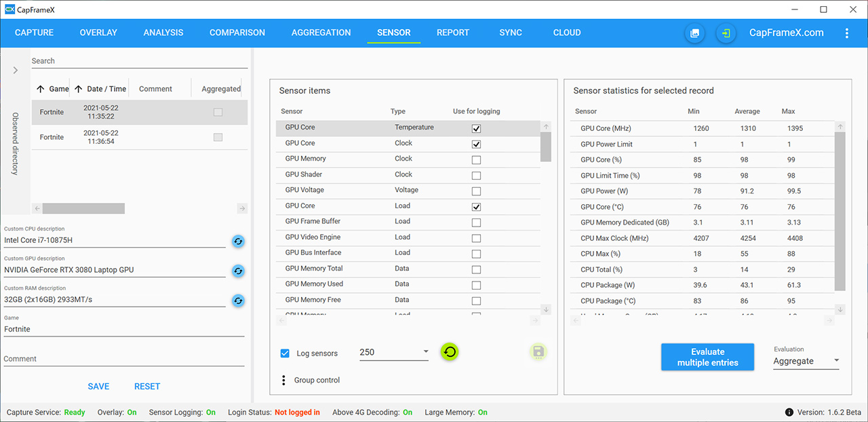The height and width of the screenshot is (422, 868).
Task: Select the GPU Memory Used sensor row
Action: (408, 284)
